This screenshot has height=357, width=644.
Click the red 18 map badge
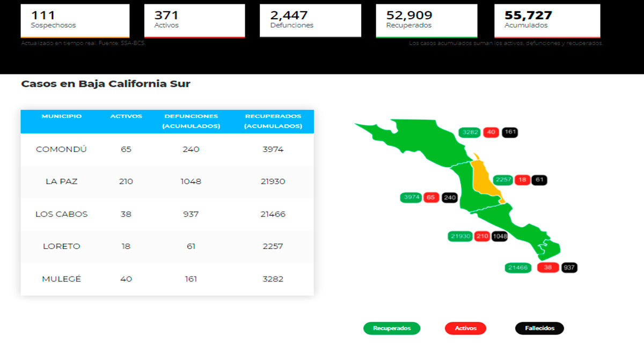[x=522, y=180]
